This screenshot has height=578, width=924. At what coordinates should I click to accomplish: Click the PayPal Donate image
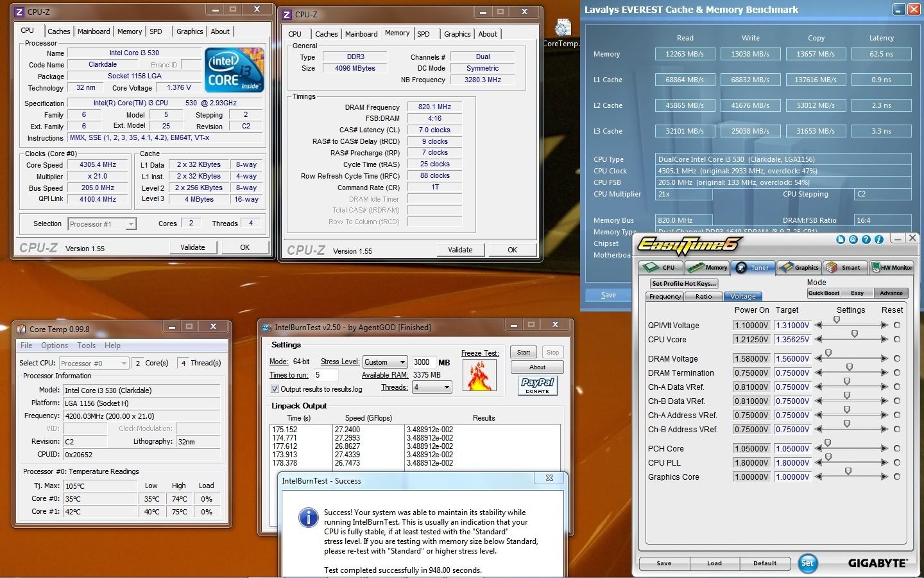pyautogui.click(x=537, y=385)
